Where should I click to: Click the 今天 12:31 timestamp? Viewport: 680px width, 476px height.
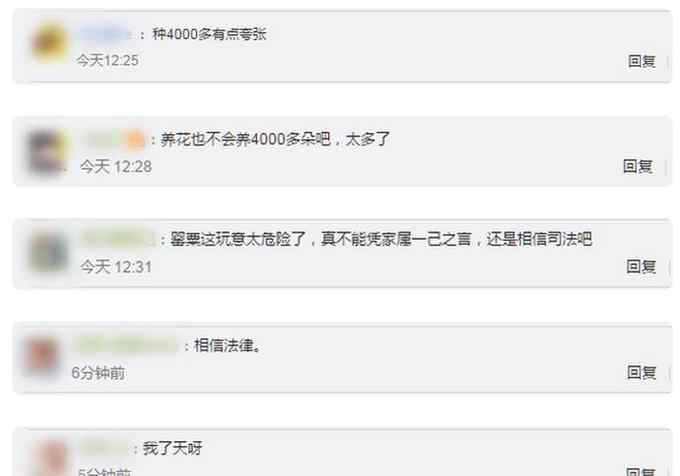coord(116,267)
